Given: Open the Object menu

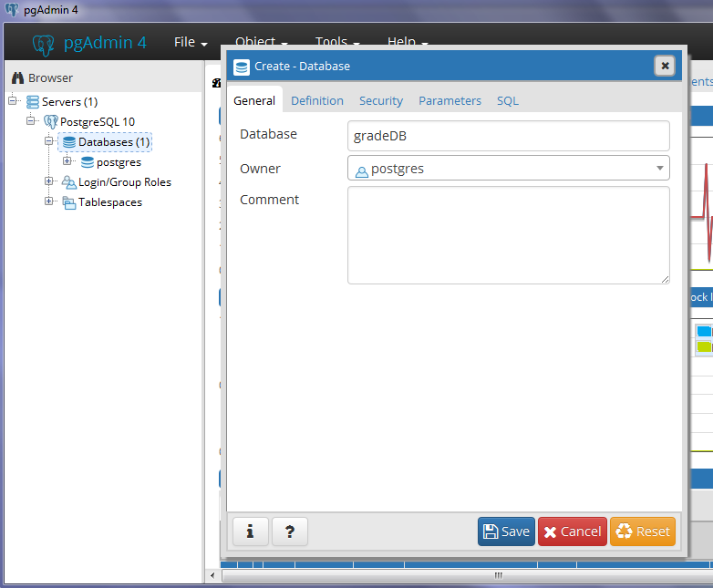Looking at the screenshot, I should 262,41.
